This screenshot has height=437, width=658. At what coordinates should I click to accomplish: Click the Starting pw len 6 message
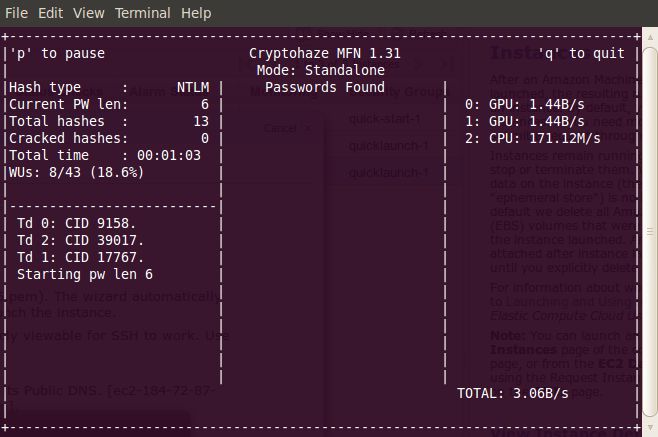[x=85, y=274]
